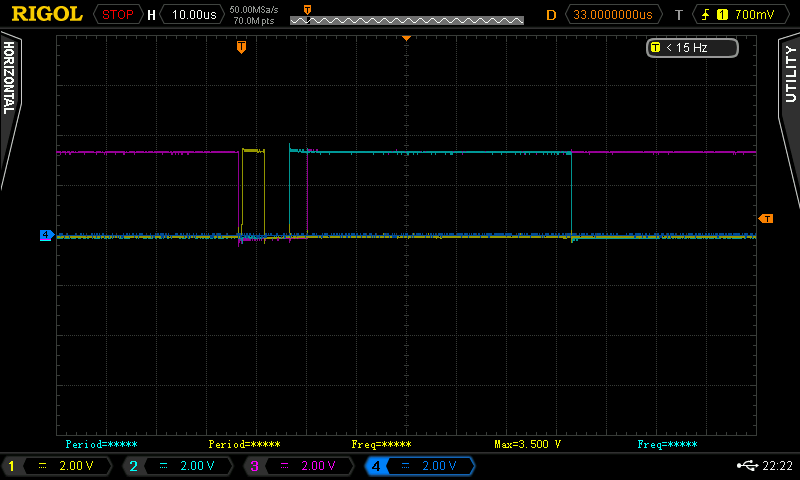
Task: Click the Max=3.500 V measurement
Action: (528, 444)
